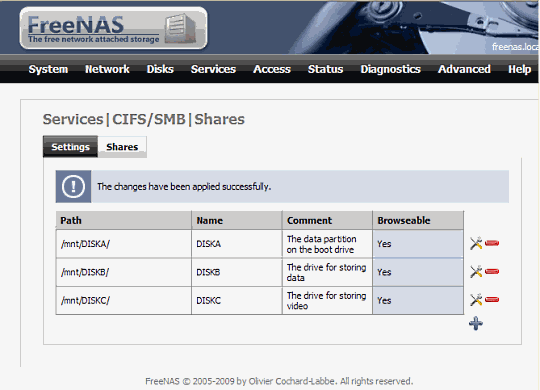This screenshot has width=540, height=390.
Task: Delete the DISKB share with red minus
Action: [x=492, y=272]
